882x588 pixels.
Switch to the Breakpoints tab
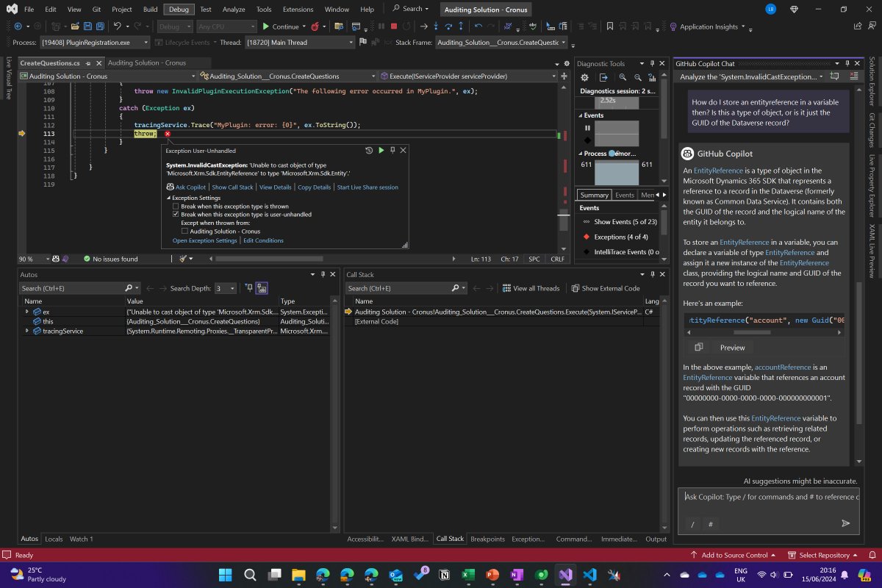click(x=488, y=539)
